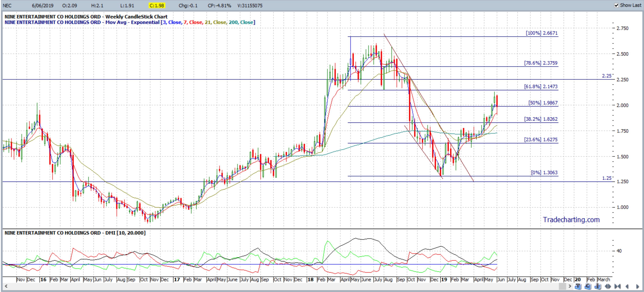Image resolution: width=644 pixels, height=292 pixels.
Task: Click the Tradecharting.com link
Action: (571, 220)
